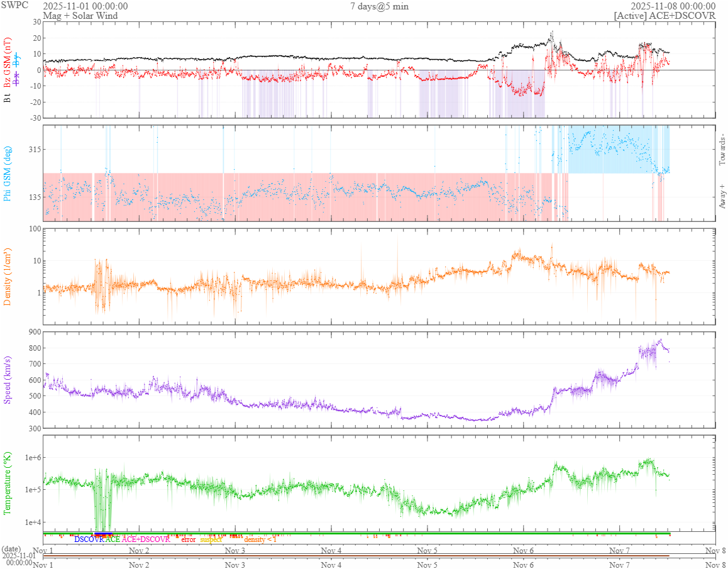The width and height of the screenshot is (728, 569).
Task: Toggle the black Bt series label
Action: click(x=8, y=97)
